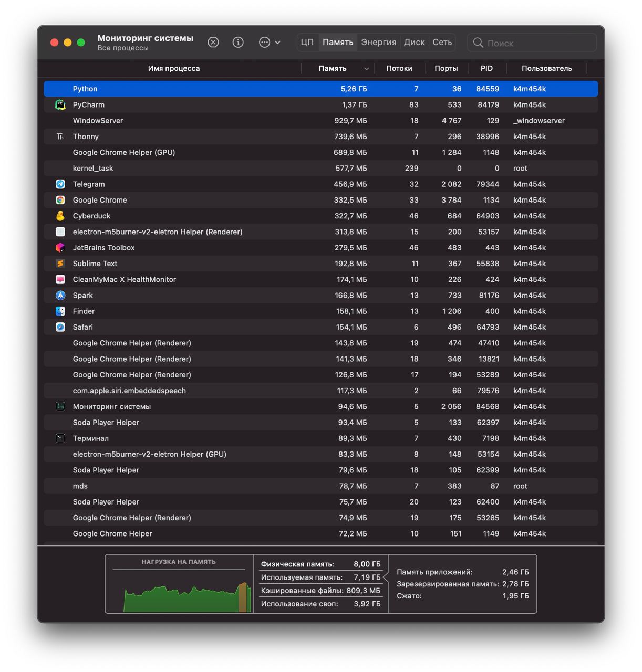The image size is (642, 672).
Task: Click the search magnifier icon
Action: (478, 43)
